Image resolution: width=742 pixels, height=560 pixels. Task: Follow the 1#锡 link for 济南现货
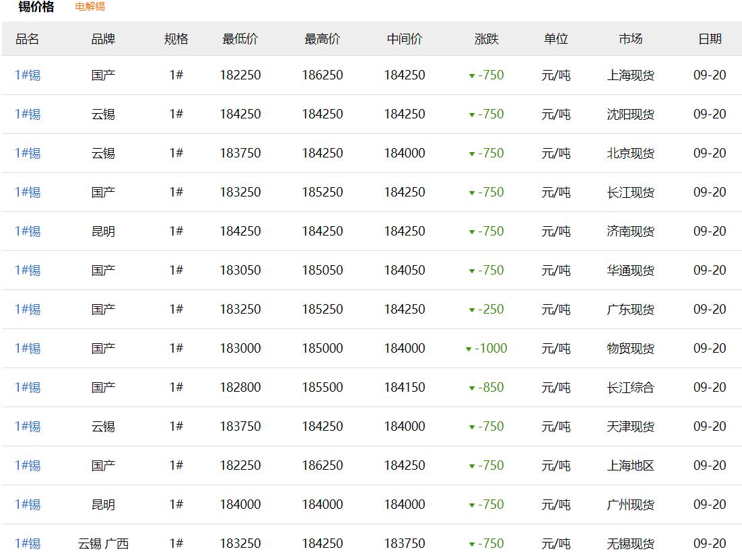(x=28, y=232)
